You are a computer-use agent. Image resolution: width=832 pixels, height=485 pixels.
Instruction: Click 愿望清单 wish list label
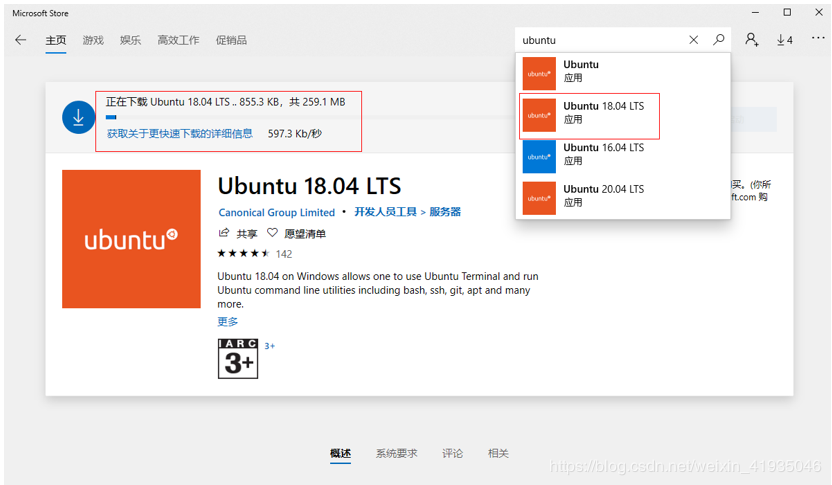[305, 233]
